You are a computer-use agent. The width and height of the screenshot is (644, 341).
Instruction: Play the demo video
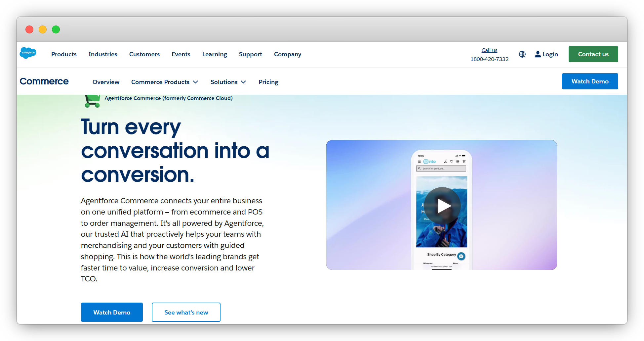[x=442, y=206]
